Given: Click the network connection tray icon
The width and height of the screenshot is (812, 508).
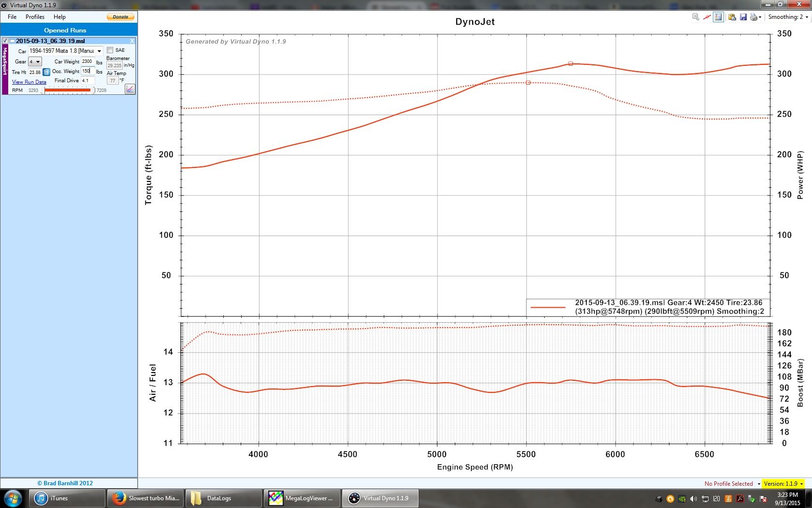Looking at the screenshot, I should tap(705, 499).
